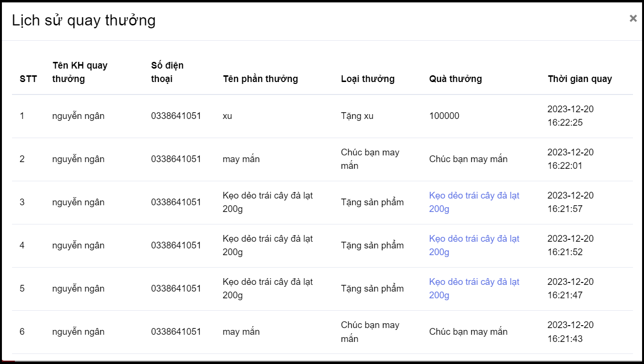
Task: Click the Thời gian quay column header
Action: click(580, 79)
